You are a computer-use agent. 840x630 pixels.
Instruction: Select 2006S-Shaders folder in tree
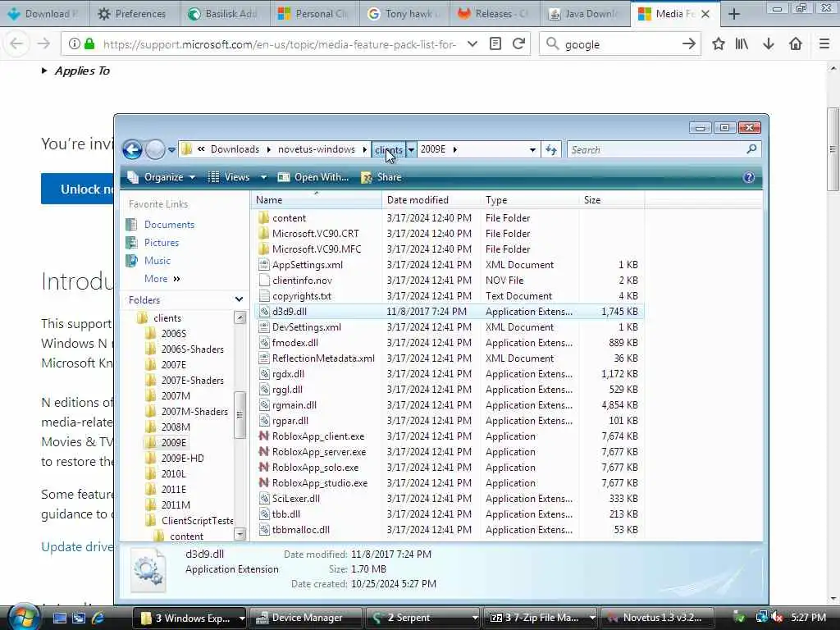tap(192, 349)
